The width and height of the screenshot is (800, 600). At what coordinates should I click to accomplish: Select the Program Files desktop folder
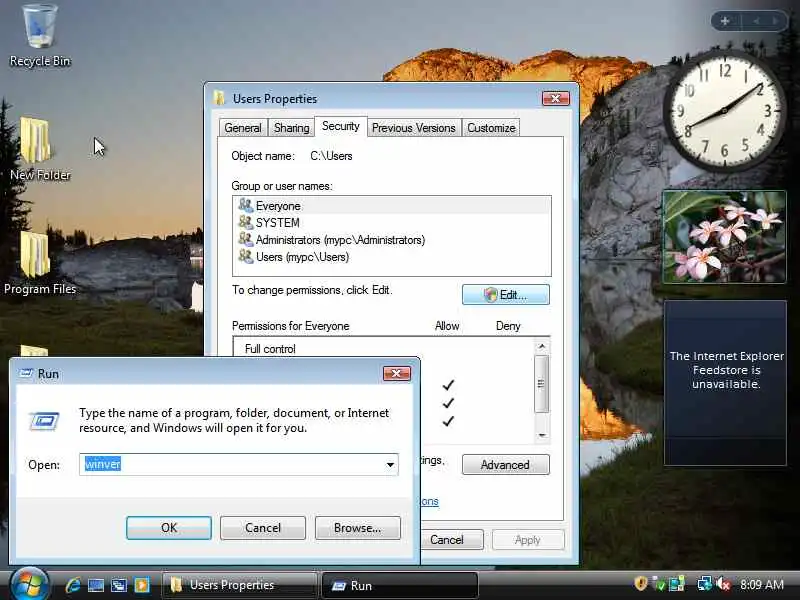tap(40, 263)
